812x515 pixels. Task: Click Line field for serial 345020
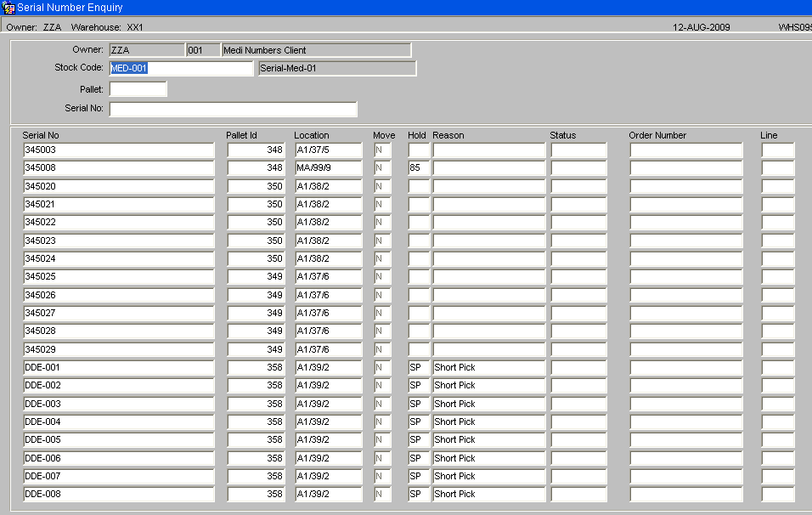pyautogui.click(x=778, y=186)
